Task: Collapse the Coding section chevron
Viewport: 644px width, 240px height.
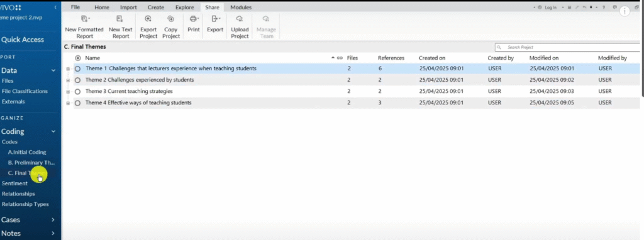Action: click(x=53, y=132)
